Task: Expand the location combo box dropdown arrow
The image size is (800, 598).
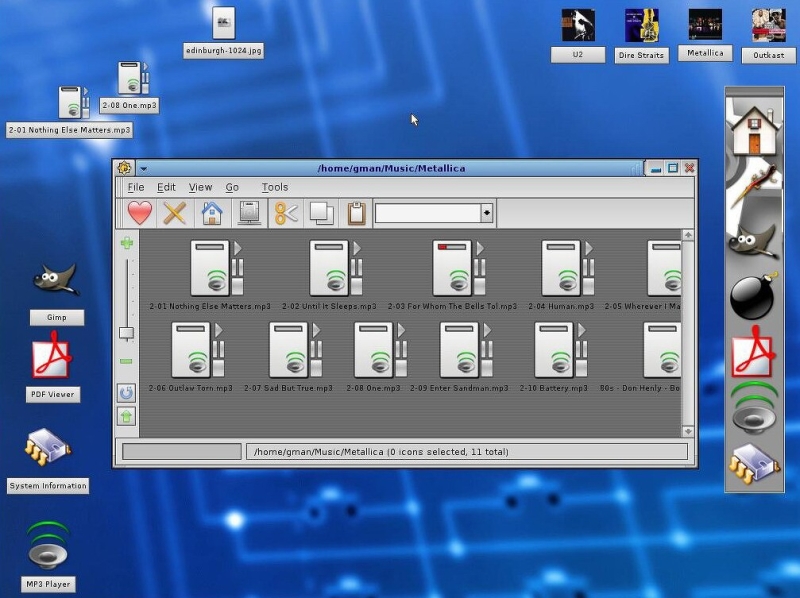Action: pos(487,213)
